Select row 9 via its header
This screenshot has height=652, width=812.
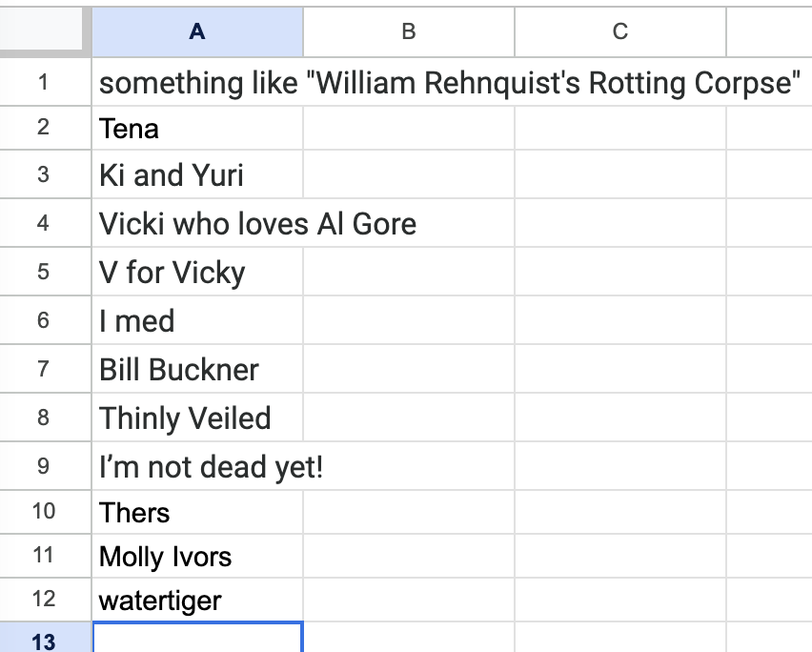[45, 467]
